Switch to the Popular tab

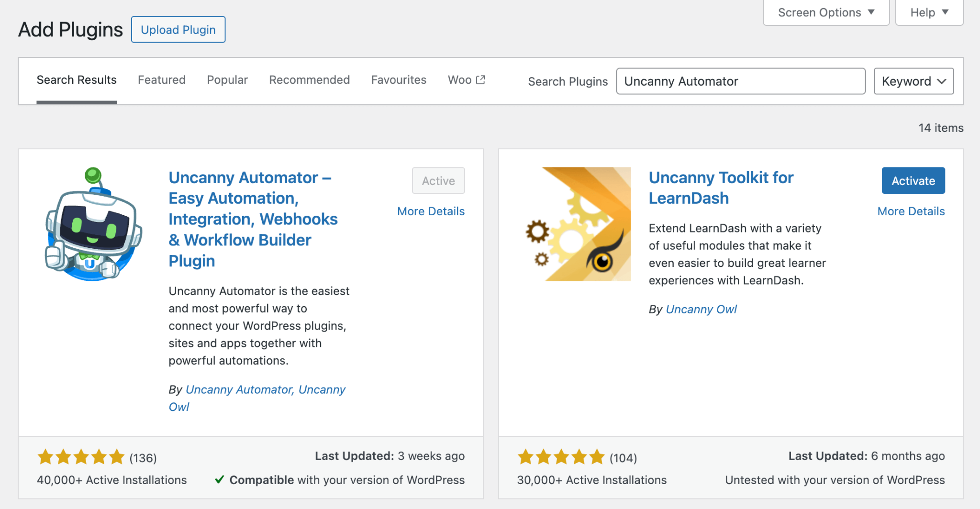coord(227,80)
